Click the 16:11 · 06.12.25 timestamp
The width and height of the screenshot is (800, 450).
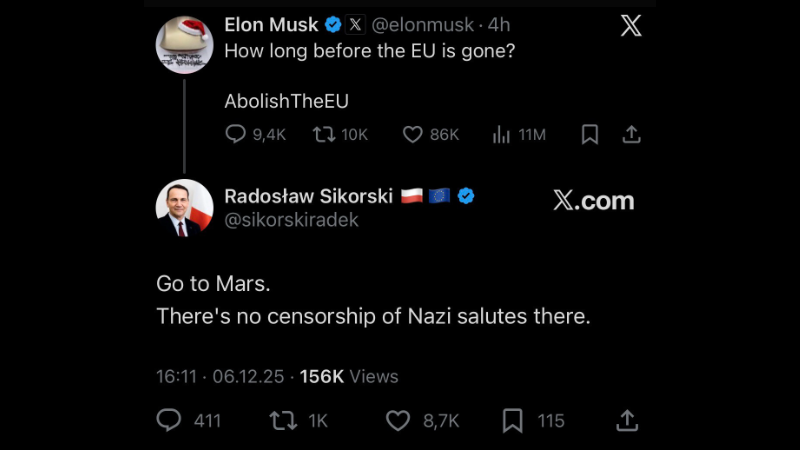pyautogui.click(x=221, y=376)
